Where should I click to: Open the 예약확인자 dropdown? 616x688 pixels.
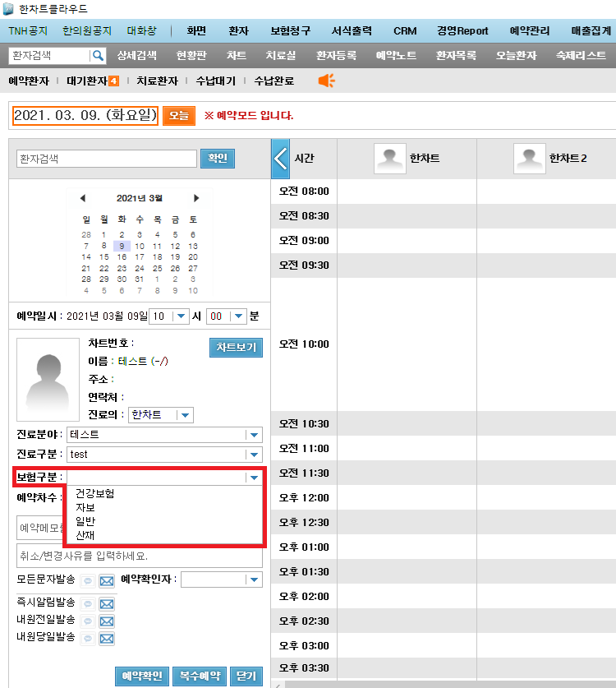click(254, 580)
